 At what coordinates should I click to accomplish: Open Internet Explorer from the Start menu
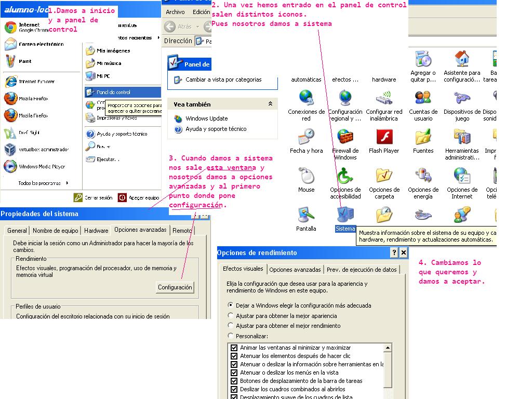tap(30, 82)
